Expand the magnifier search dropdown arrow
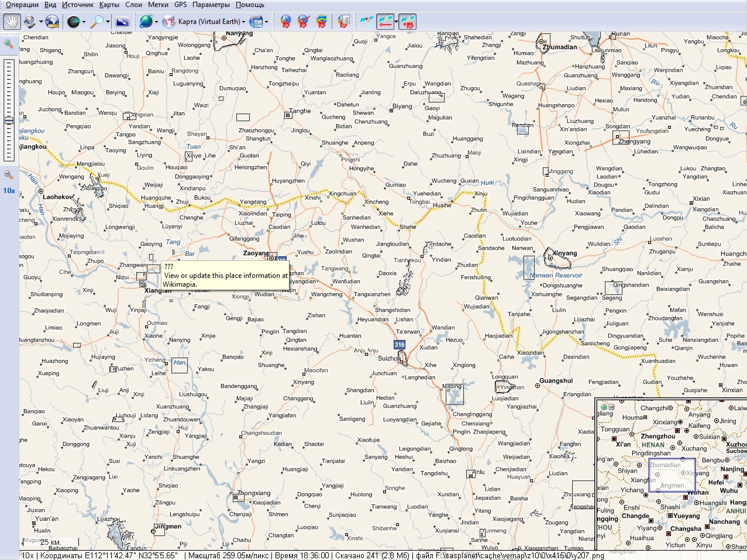 pyautogui.click(x=108, y=22)
